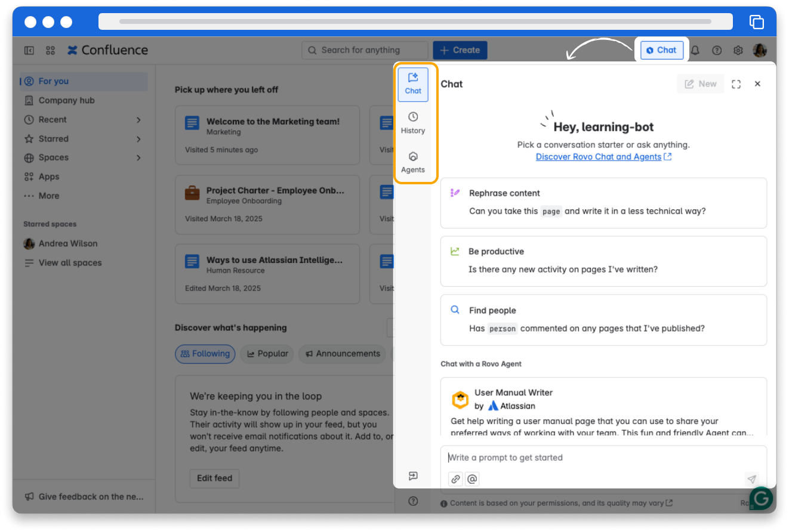Choose the Be productive conversation starter
Viewport: 789px width, 532px height.
(603, 261)
